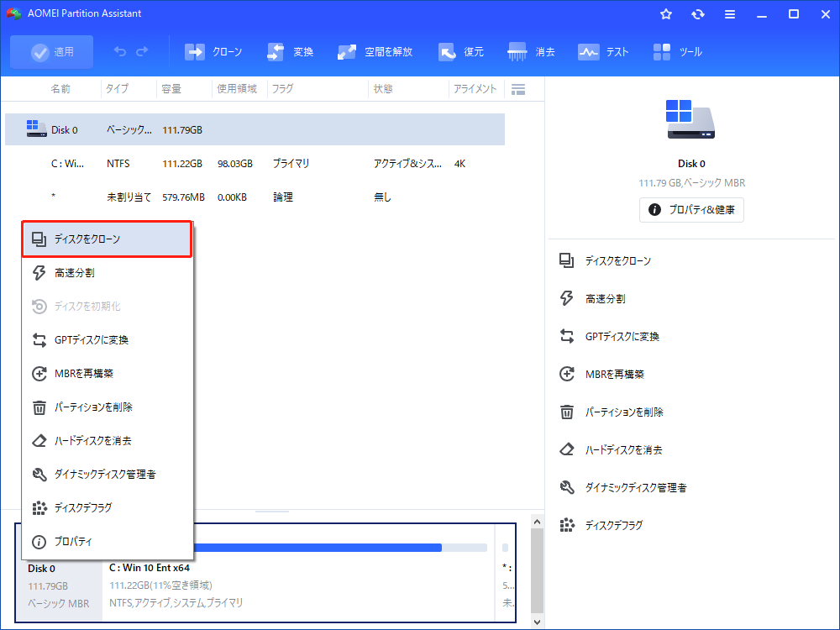Choose ディスクをクローン in the context menu
Viewport: 840px width, 630px height.
[108, 239]
